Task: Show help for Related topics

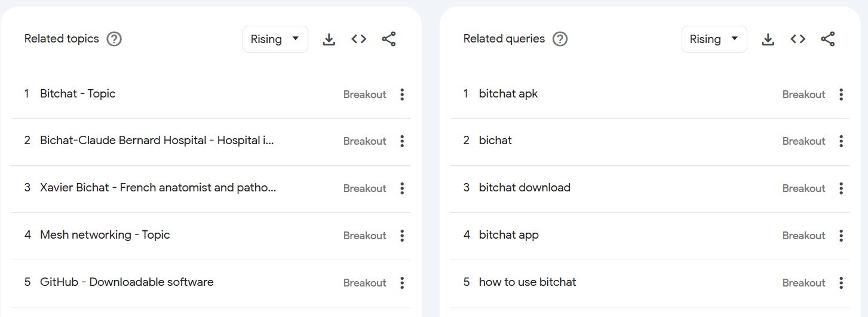Action: tap(114, 39)
